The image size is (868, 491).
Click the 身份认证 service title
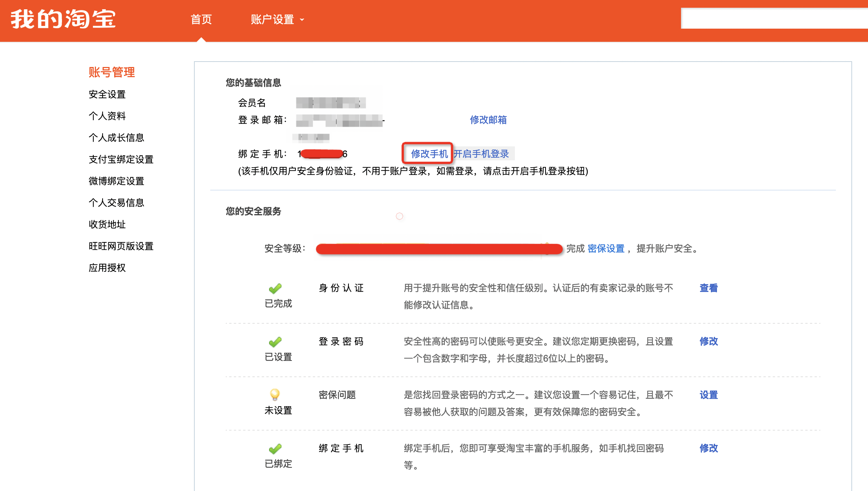click(x=341, y=288)
